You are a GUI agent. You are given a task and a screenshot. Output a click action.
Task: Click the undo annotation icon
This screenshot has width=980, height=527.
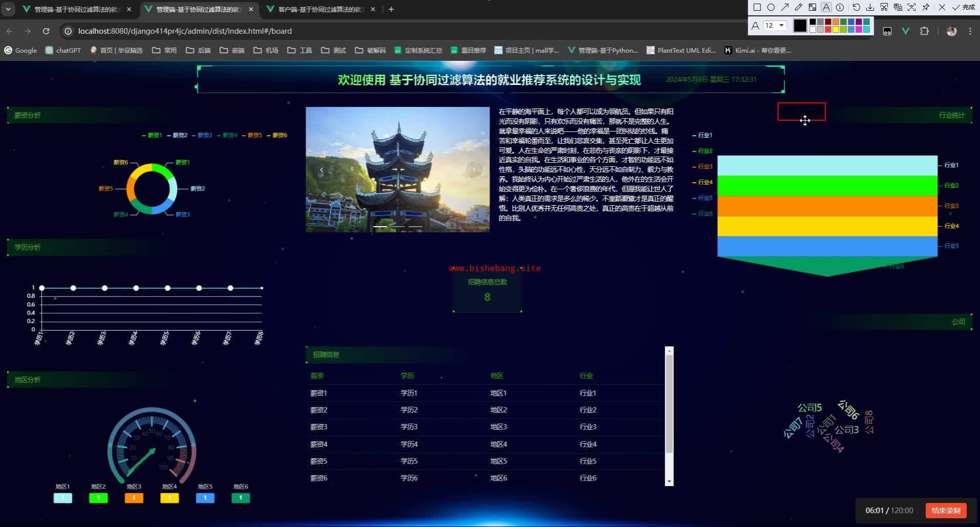pyautogui.click(x=856, y=7)
